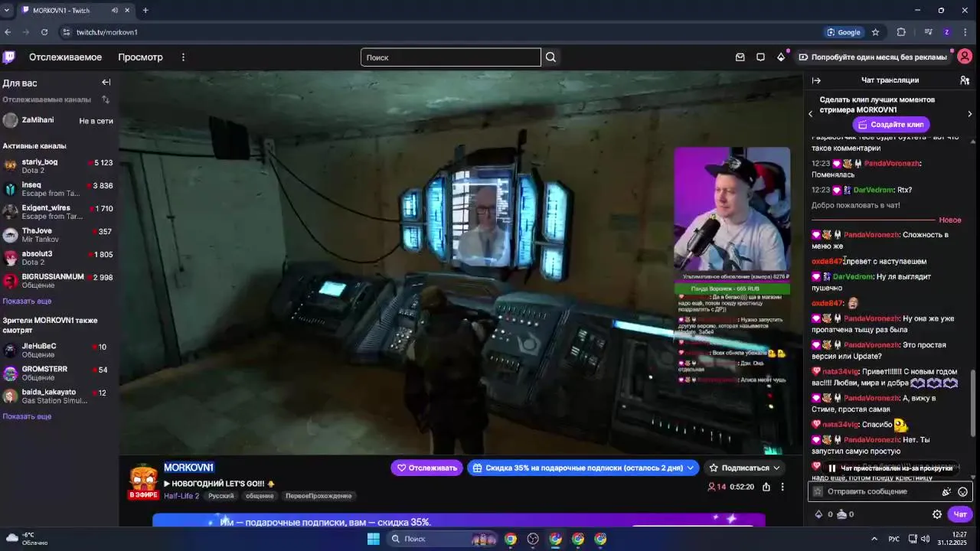Collapse the left 'Для вас' sidebar
Image resolution: width=980 pixels, height=551 pixels.
pos(106,83)
